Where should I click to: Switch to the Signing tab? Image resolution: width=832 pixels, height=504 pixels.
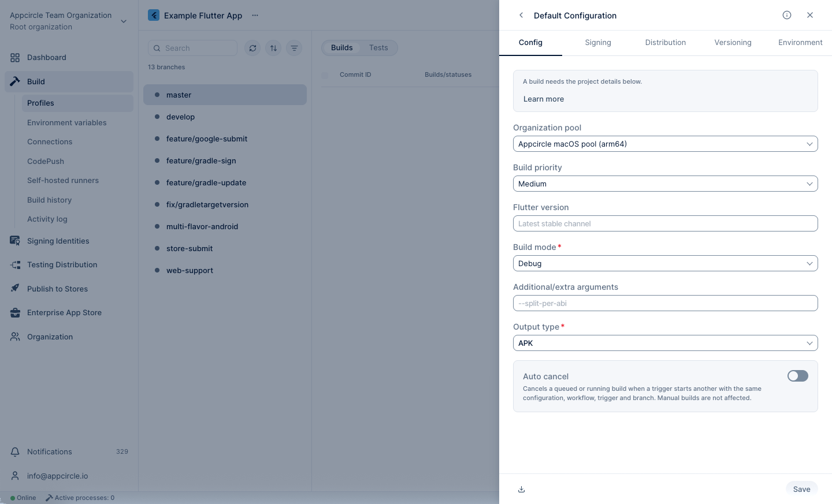point(598,43)
